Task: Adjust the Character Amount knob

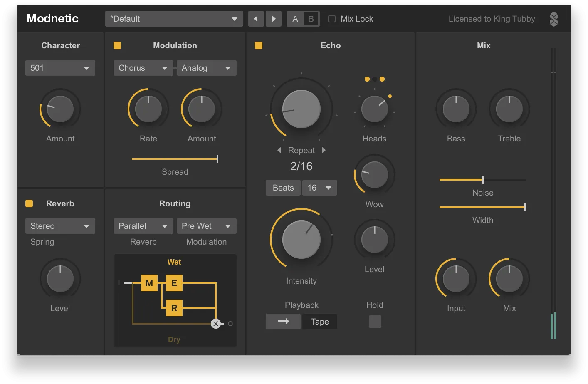Action: (x=60, y=109)
